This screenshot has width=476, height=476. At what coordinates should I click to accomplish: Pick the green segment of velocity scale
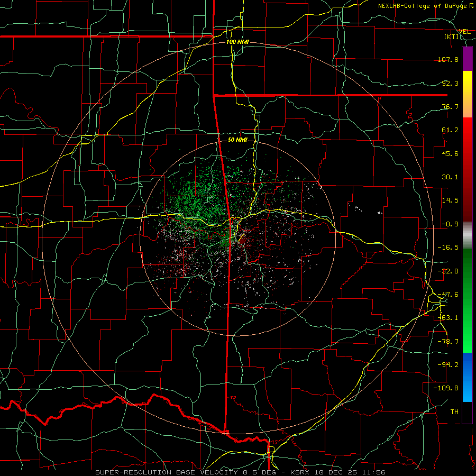tap(467, 300)
